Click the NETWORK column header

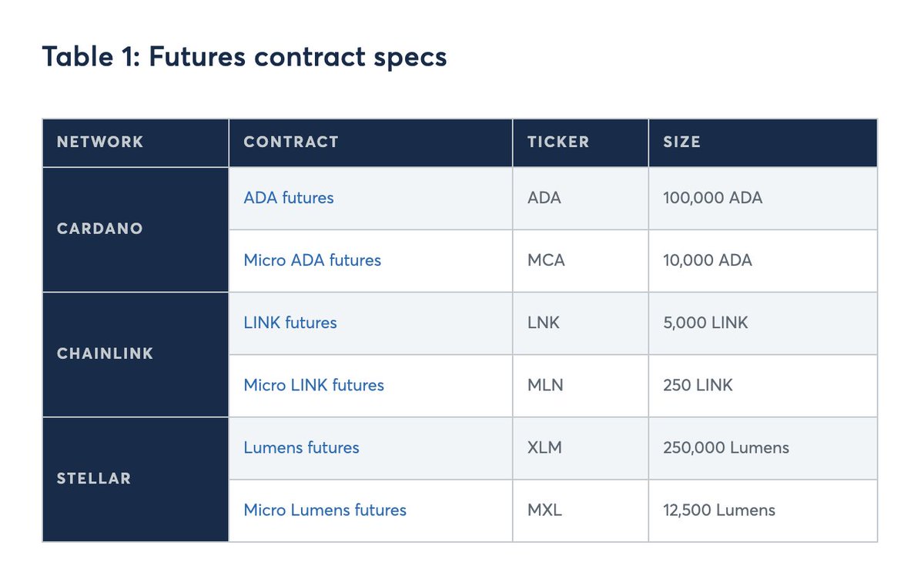pyautogui.click(x=100, y=142)
